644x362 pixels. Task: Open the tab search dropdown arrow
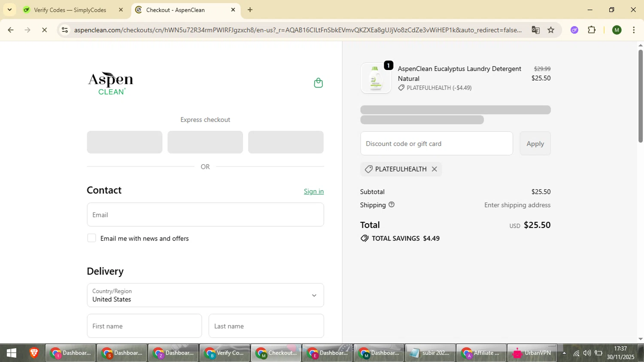(x=9, y=10)
